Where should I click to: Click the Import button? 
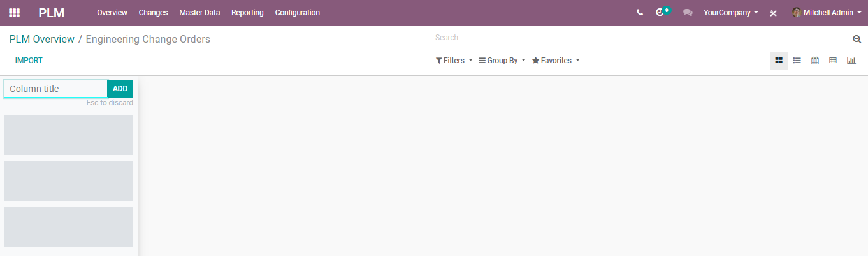click(x=29, y=61)
